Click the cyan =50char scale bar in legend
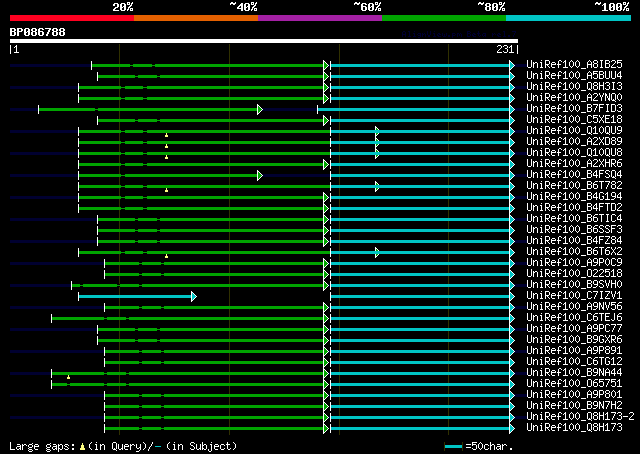The image size is (640, 454). click(453, 446)
